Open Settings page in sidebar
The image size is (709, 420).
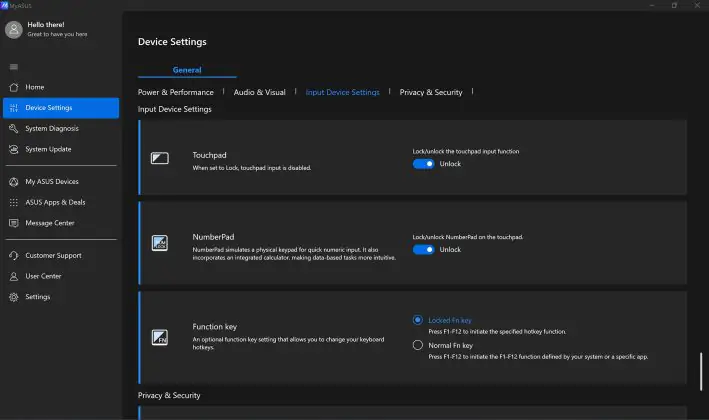coord(61,297)
